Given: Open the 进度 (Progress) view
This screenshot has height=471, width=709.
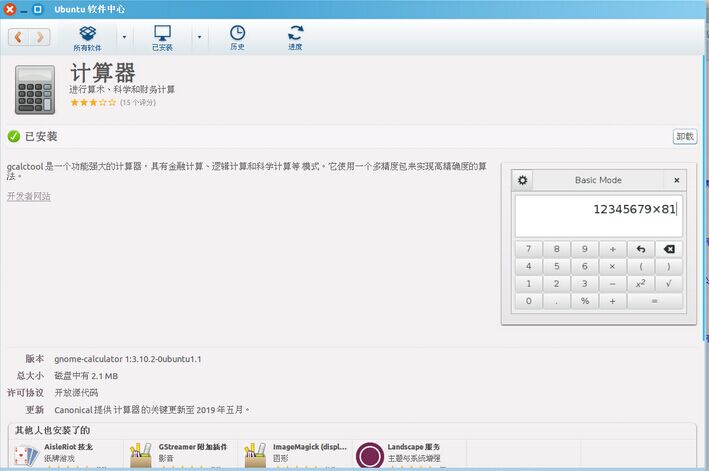Looking at the screenshot, I should pos(295,38).
